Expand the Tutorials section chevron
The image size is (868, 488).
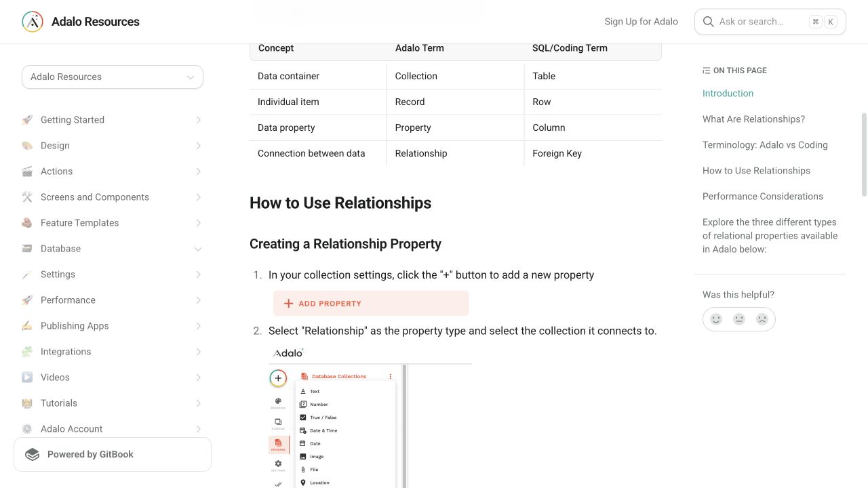click(198, 403)
